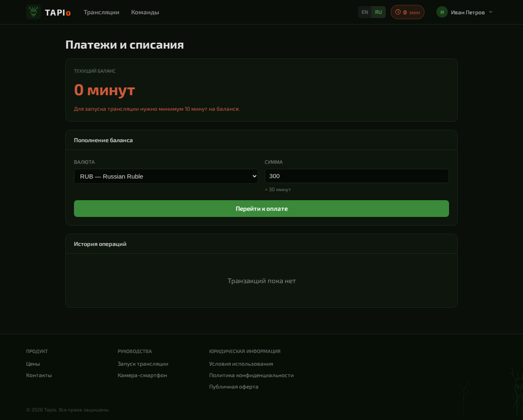Switch language to RU
Screen dimensions: 523x420
point(378,12)
